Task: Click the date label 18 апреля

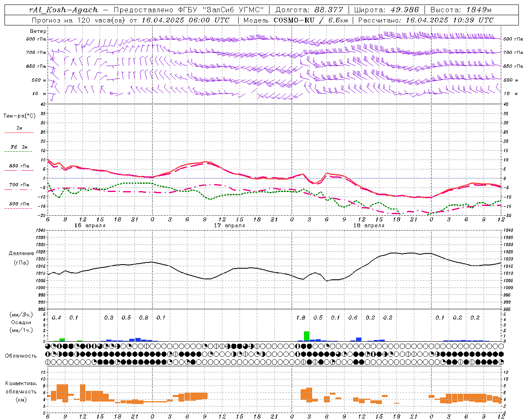Action: tap(369, 226)
